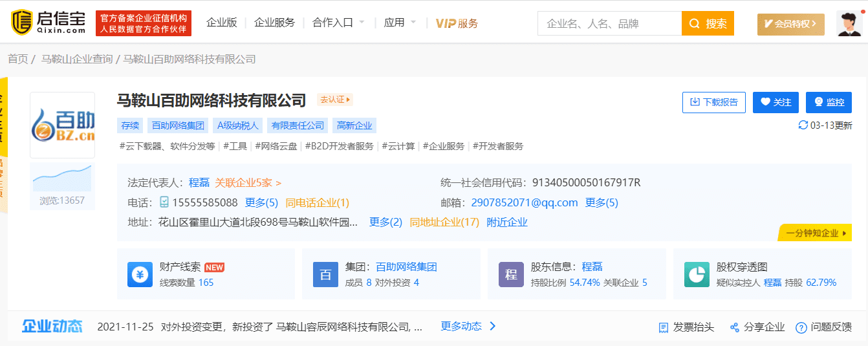Show 更多(2) addresses
The image size is (868, 346).
tap(385, 222)
